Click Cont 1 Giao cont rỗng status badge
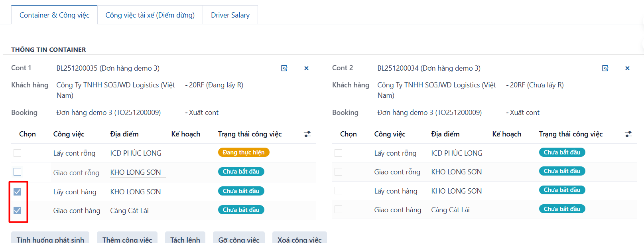This screenshot has height=243, width=644. [241, 172]
